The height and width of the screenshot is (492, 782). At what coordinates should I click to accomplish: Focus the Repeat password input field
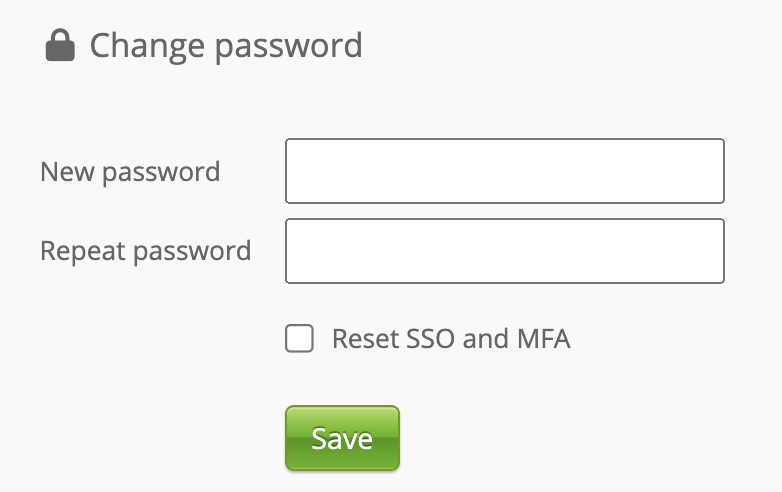pos(504,251)
